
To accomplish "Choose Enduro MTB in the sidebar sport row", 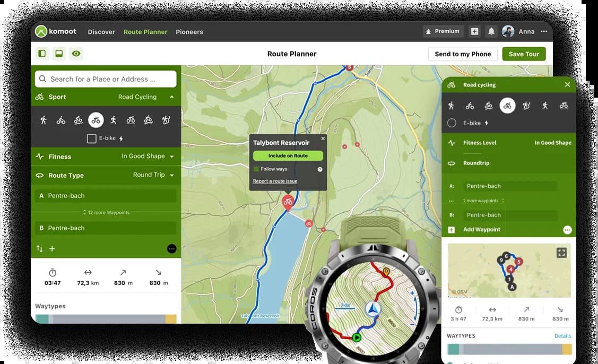I will 149,120.
